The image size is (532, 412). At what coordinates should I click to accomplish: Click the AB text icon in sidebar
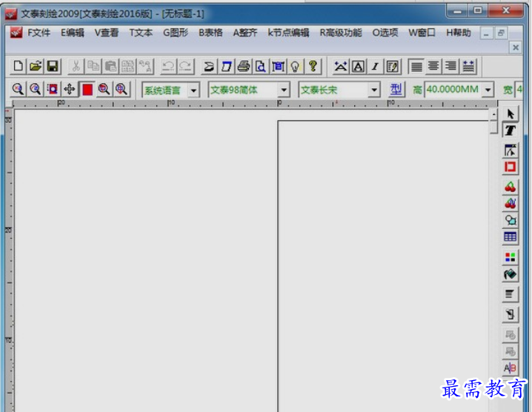point(510,368)
